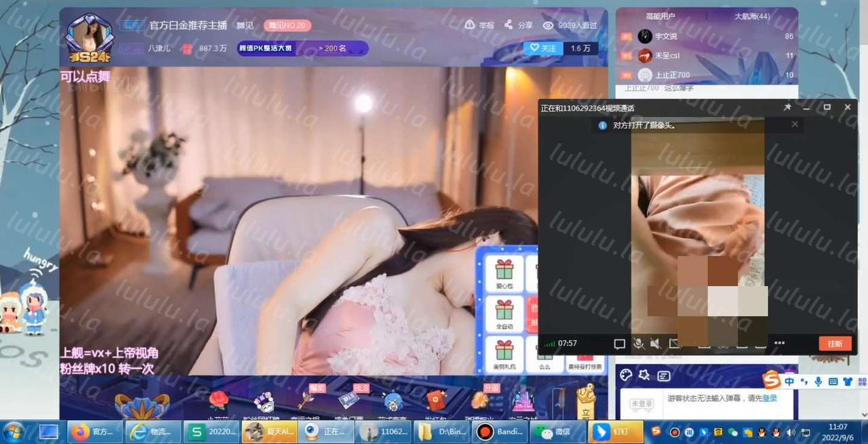Click the 登录 login link in chat box

pos(770,399)
